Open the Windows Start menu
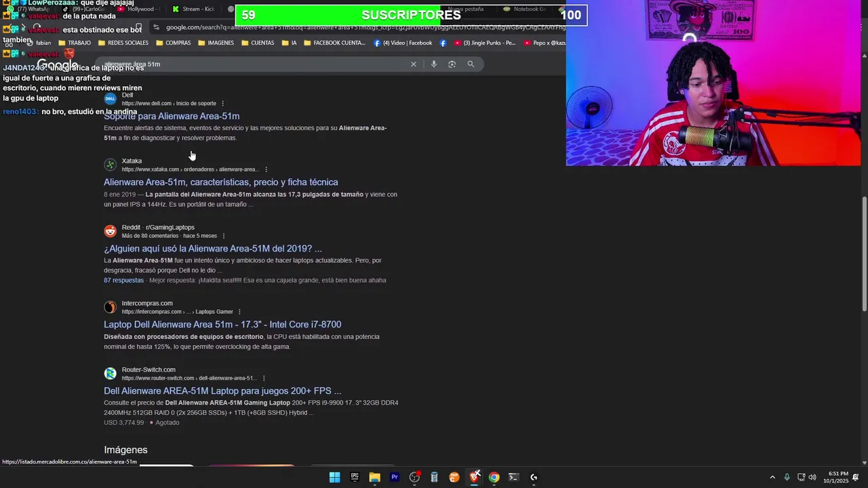Image resolution: width=868 pixels, height=488 pixels. tap(334, 477)
